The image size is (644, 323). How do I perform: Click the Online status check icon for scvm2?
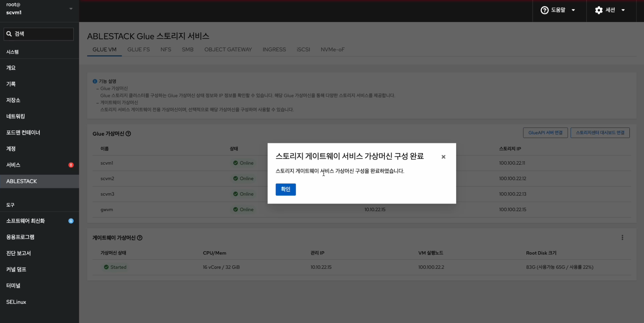pos(235,179)
